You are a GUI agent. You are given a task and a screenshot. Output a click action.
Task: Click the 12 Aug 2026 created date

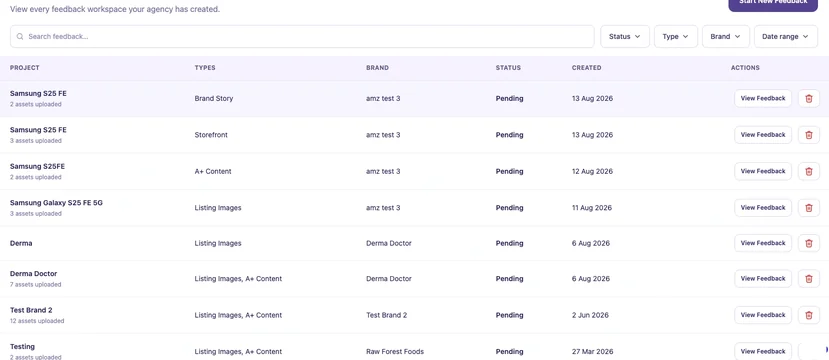[x=592, y=171]
